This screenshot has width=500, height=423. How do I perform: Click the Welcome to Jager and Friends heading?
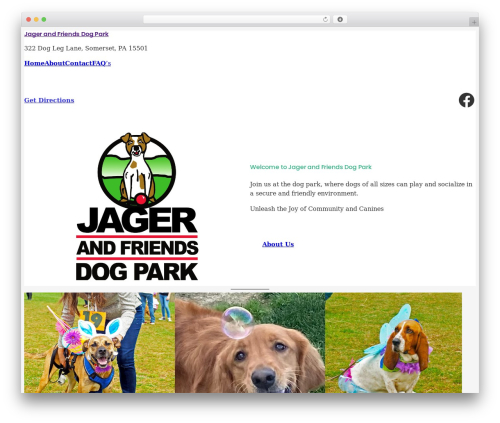(311, 167)
